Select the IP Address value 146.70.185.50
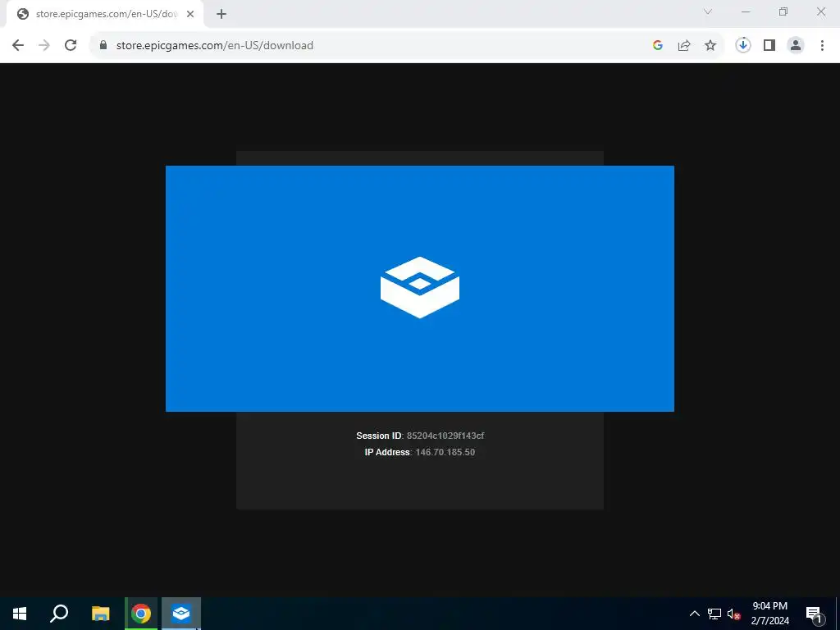The height and width of the screenshot is (630, 840). pyautogui.click(x=445, y=452)
